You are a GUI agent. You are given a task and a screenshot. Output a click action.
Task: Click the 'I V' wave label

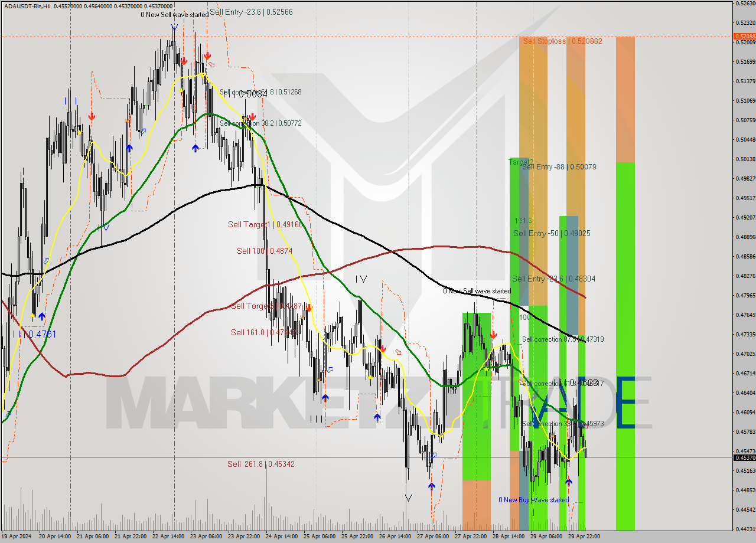point(361,279)
